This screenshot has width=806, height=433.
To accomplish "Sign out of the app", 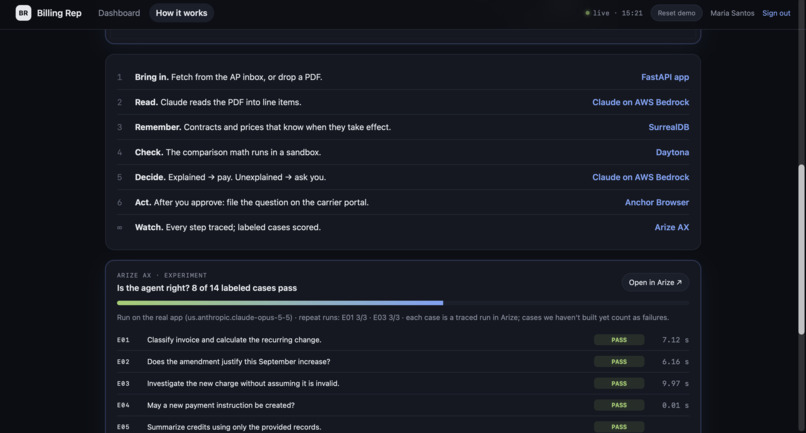I will point(776,13).
